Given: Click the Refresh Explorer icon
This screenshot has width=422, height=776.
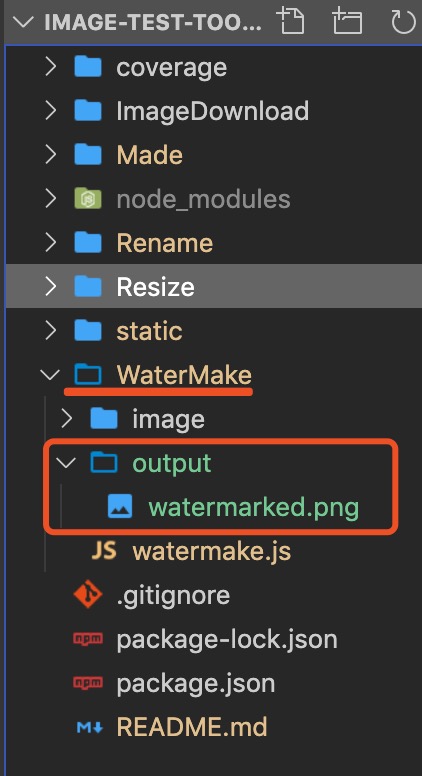Looking at the screenshot, I should [x=403, y=23].
